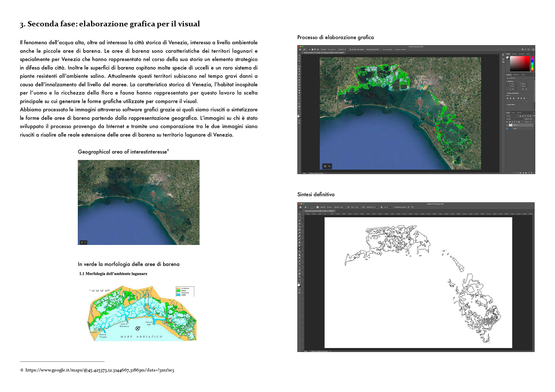Open the layer filter Tipo dropdown
555x392 pixels.
click(512, 116)
